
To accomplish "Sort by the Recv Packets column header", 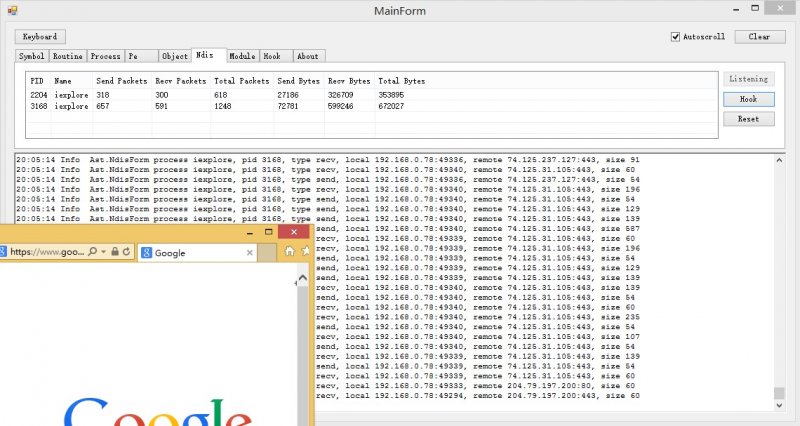I will 181,81.
